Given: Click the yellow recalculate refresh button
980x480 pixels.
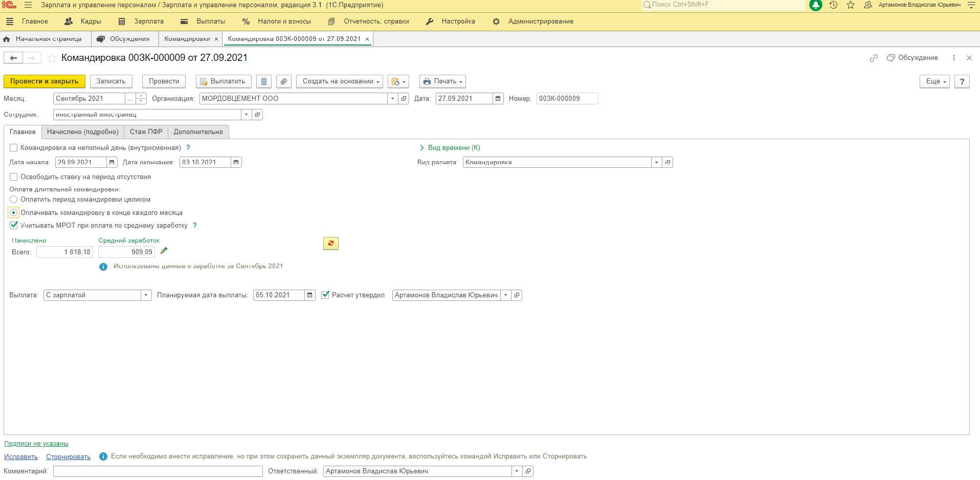Looking at the screenshot, I should (x=330, y=243).
